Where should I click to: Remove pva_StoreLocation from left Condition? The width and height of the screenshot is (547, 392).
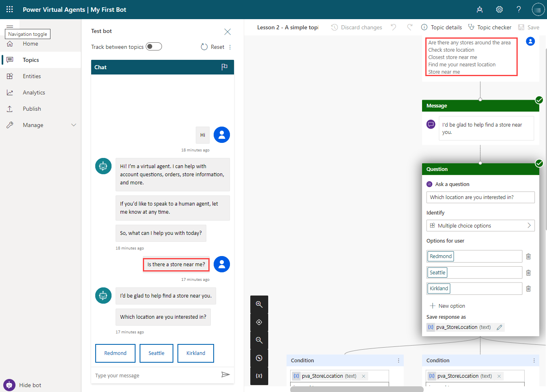[363, 376]
